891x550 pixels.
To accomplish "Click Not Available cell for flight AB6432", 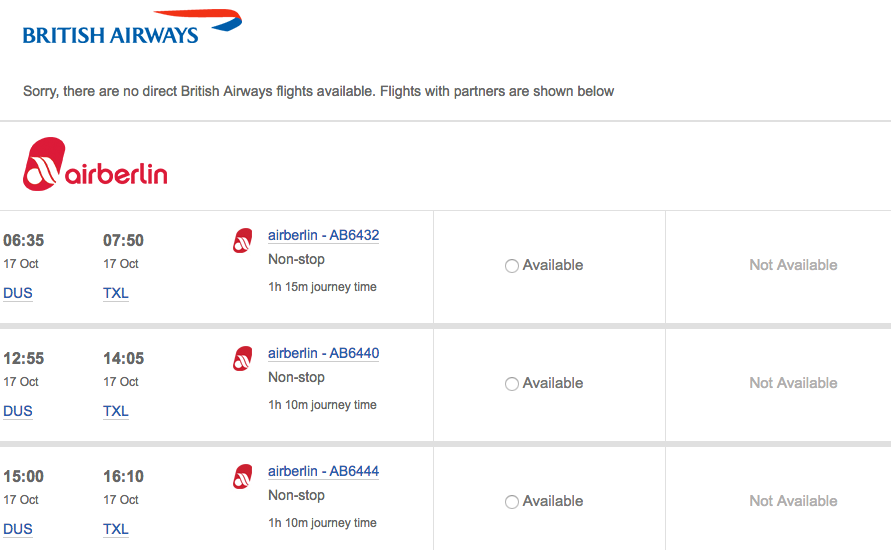I will click(793, 265).
